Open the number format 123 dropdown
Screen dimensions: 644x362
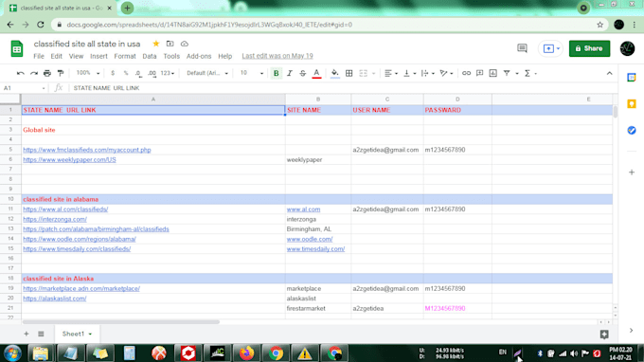tap(168, 73)
